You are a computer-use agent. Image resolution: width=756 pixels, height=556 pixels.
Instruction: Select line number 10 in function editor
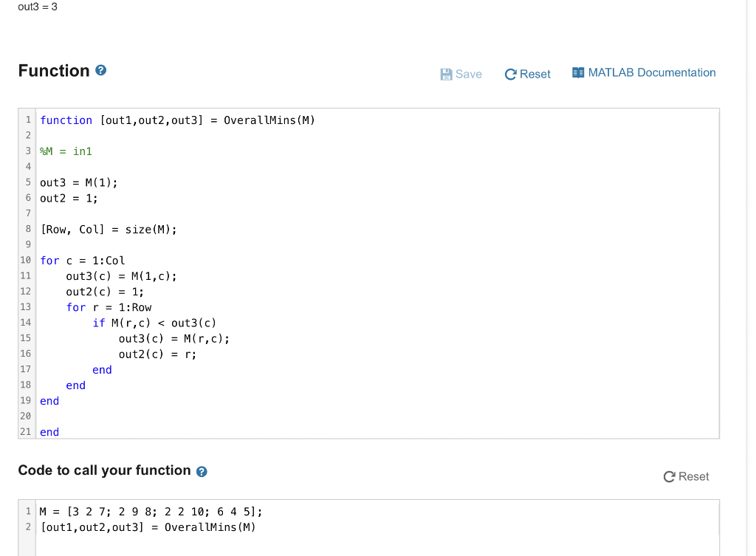click(26, 261)
